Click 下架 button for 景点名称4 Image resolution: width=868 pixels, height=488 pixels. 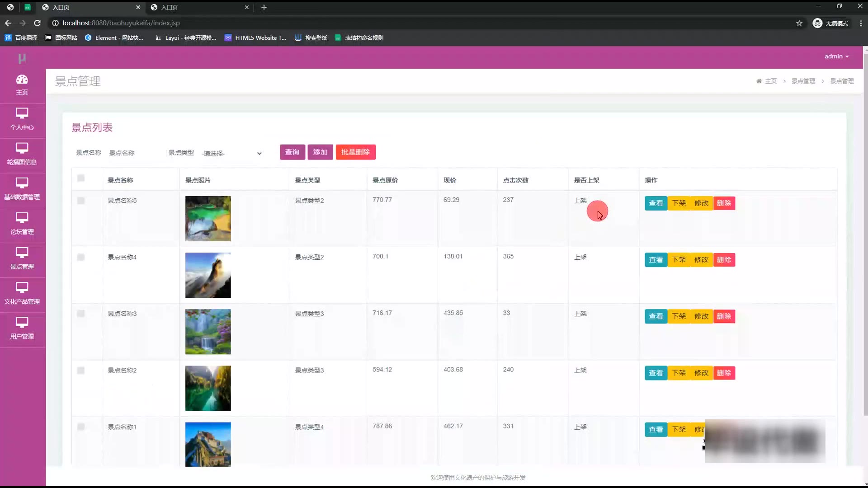coord(679,260)
